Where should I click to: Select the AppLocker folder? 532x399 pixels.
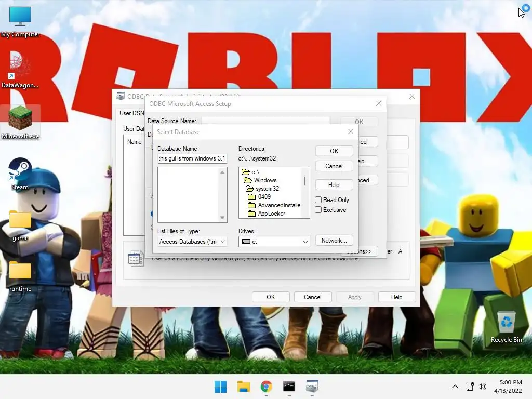[267, 214]
